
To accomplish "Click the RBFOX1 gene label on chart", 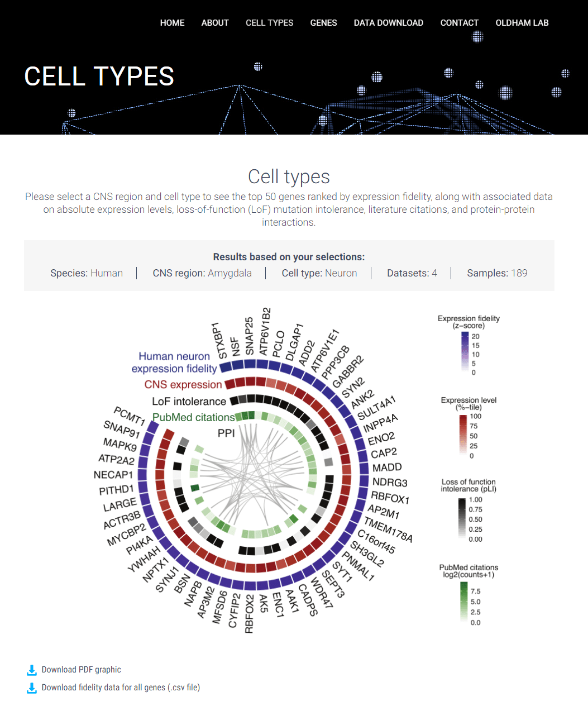I will [x=390, y=497].
